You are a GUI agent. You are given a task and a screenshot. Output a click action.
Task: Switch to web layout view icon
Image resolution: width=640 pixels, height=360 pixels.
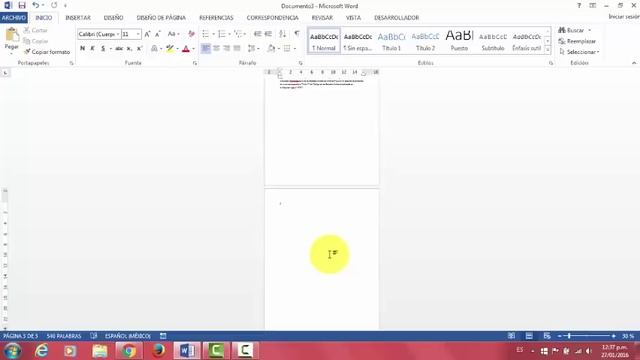tap(547, 336)
